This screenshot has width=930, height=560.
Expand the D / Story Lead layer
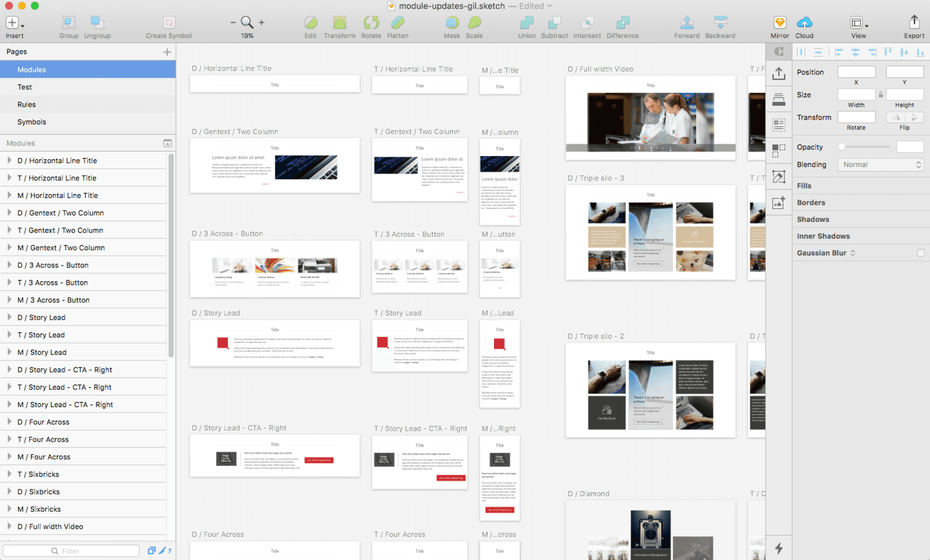9,317
